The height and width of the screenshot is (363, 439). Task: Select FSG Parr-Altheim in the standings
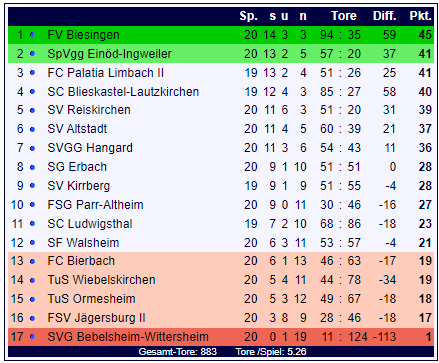click(95, 205)
